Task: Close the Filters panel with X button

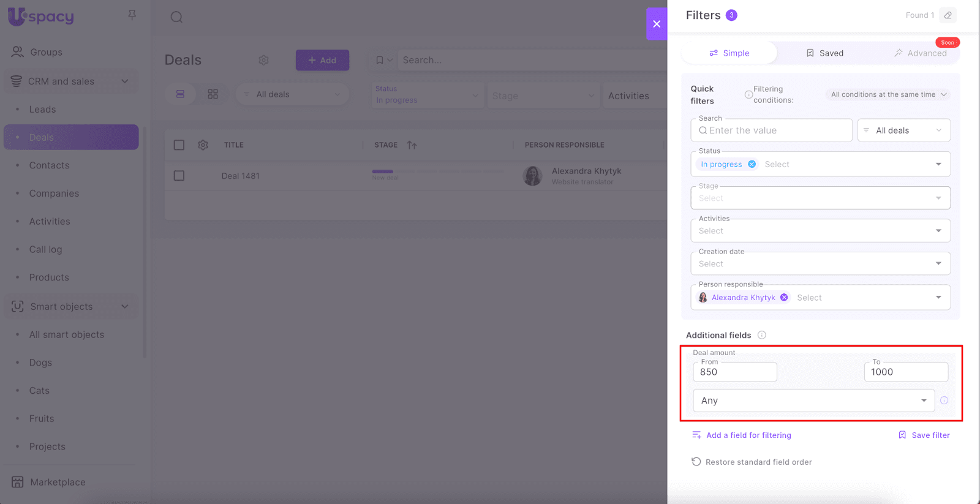Action: (656, 24)
